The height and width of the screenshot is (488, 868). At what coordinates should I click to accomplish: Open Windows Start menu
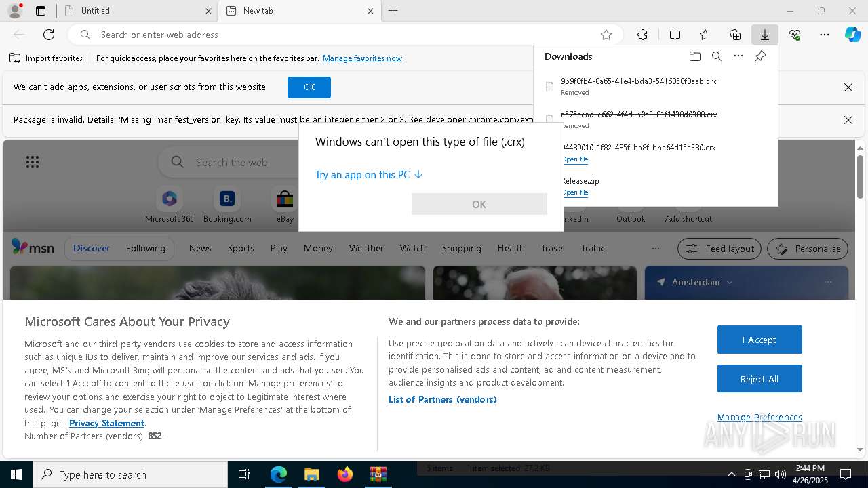pos(16,474)
